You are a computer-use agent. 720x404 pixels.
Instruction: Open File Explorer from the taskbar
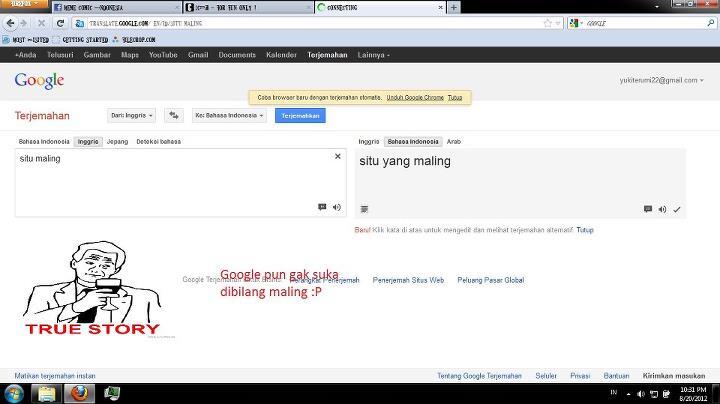46,394
